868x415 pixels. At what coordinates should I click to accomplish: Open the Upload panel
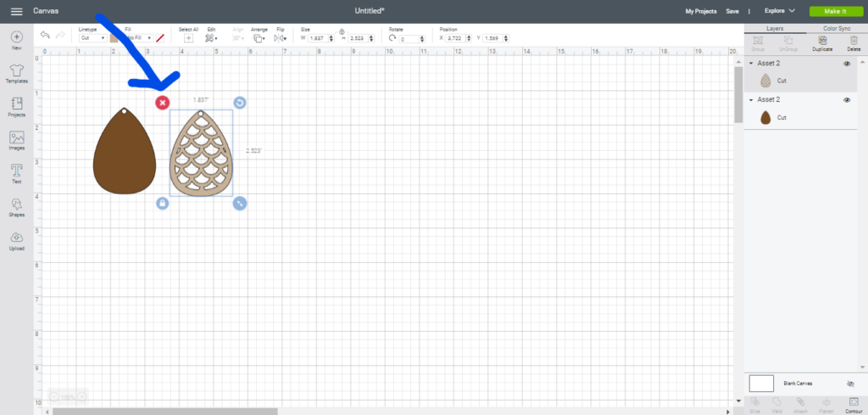[17, 241]
